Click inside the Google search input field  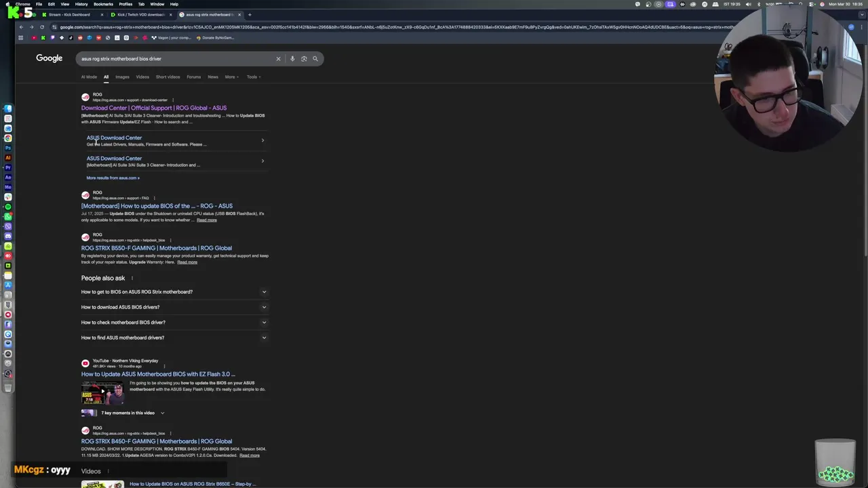[176, 59]
